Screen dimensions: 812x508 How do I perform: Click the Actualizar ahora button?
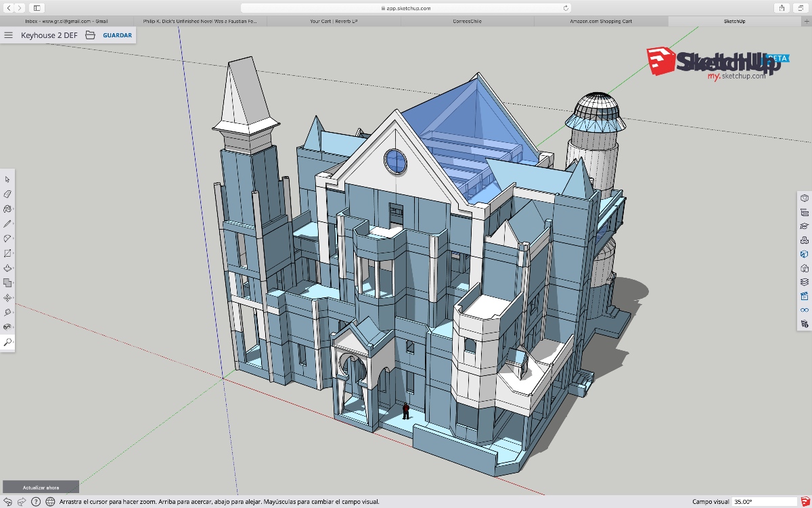[41, 487]
